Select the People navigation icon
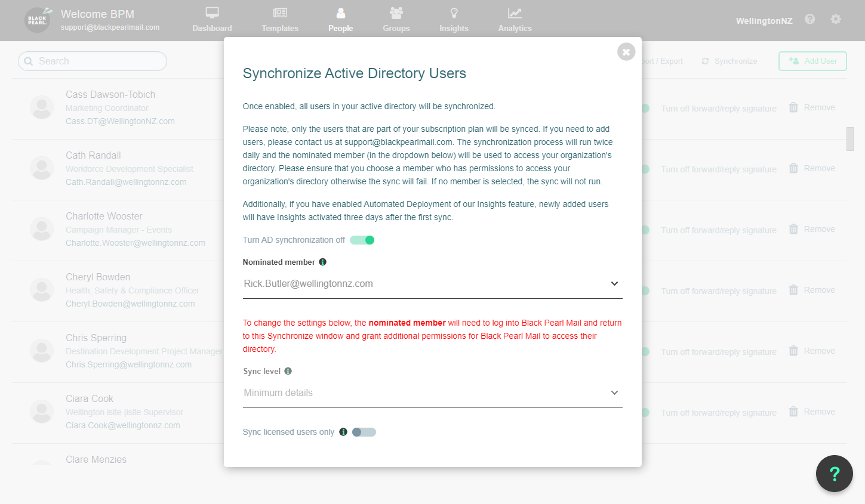The width and height of the screenshot is (865, 504). click(340, 11)
